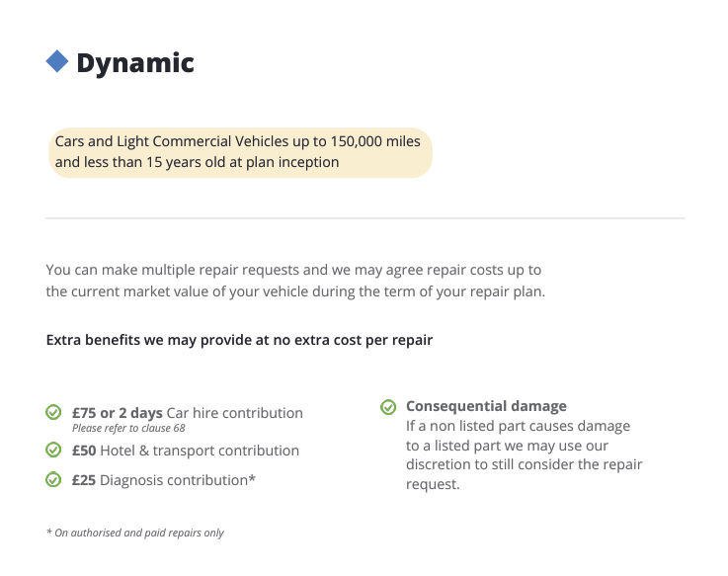This screenshot has height=576, width=728.
Task: Open the 'Please refer to clause 68' note
Action: point(128,428)
